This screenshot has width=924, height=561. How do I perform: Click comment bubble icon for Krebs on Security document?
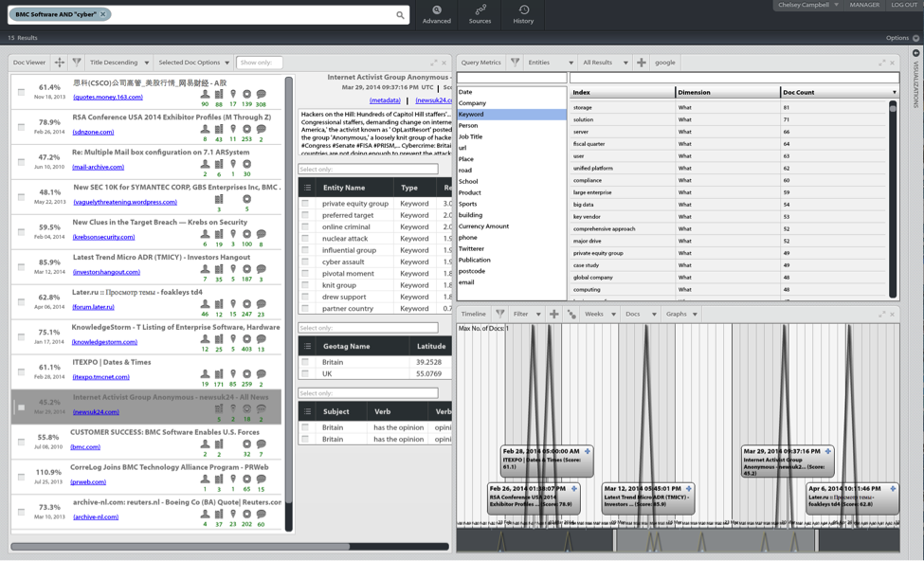coord(261,234)
